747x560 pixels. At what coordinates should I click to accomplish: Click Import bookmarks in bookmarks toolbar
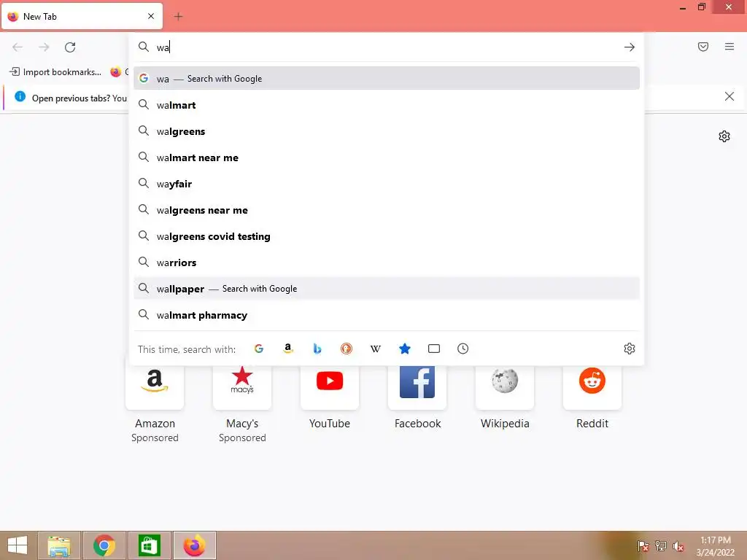click(55, 72)
